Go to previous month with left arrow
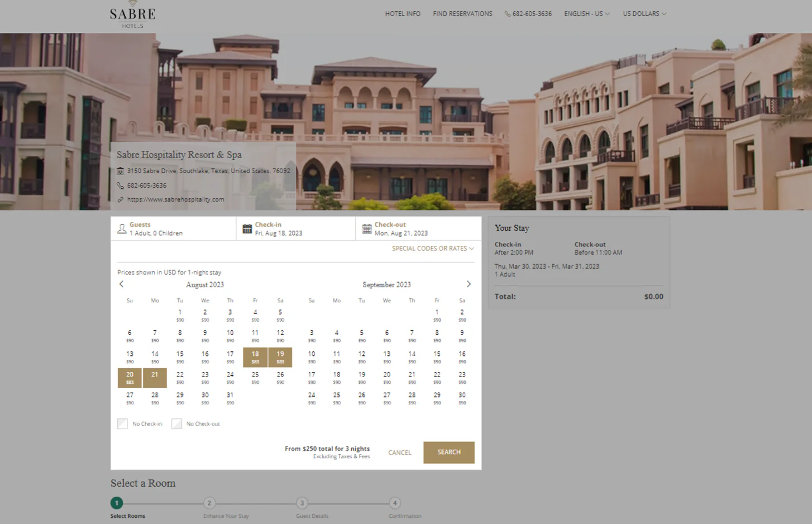Viewport: 812px width, 524px height. [121, 284]
